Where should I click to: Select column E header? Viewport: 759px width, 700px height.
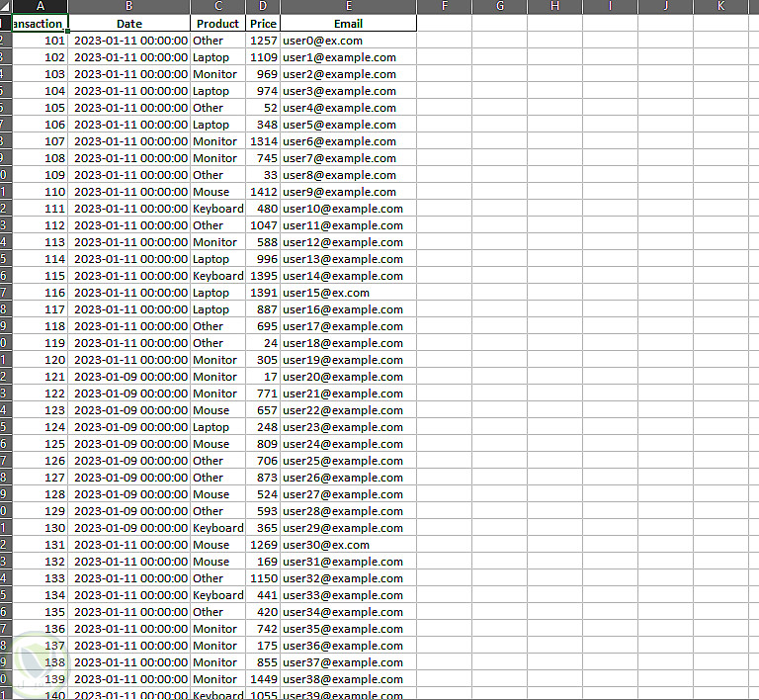pyautogui.click(x=349, y=6)
